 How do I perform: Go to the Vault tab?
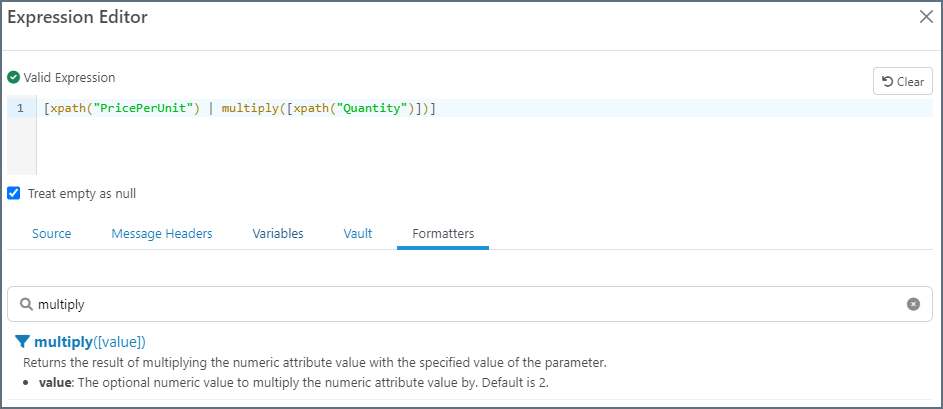(x=358, y=233)
